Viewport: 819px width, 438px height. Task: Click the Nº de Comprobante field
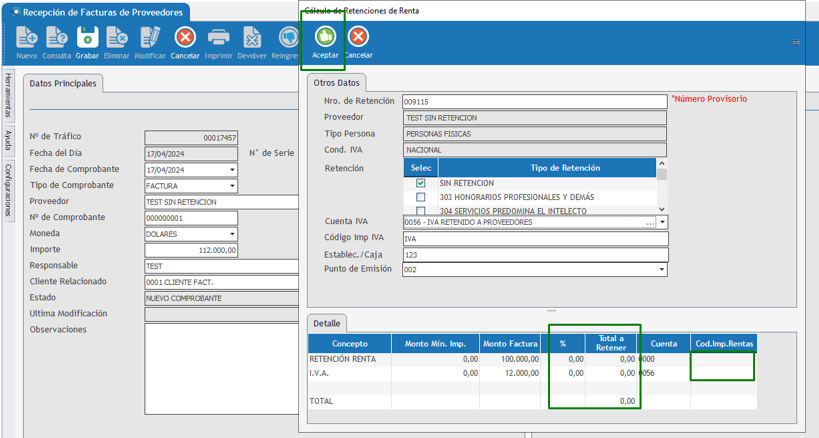(x=191, y=218)
